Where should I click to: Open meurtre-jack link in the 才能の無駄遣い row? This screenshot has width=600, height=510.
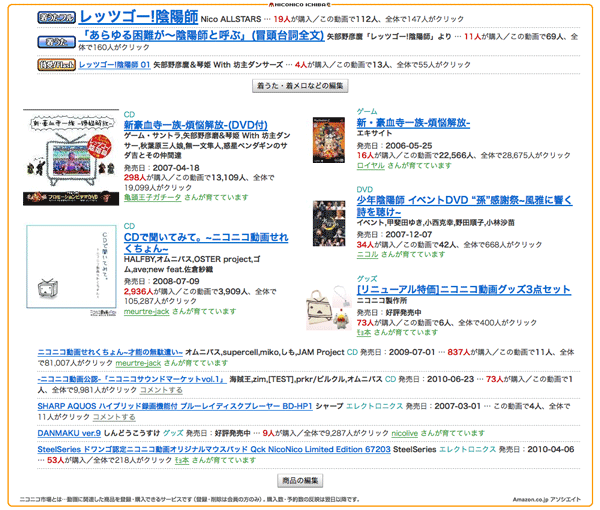click(138, 363)
